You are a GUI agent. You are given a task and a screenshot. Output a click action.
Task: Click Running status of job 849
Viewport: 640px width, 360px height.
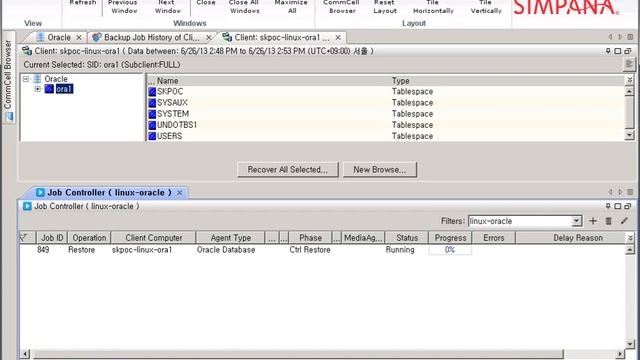[x=400, y=249]
